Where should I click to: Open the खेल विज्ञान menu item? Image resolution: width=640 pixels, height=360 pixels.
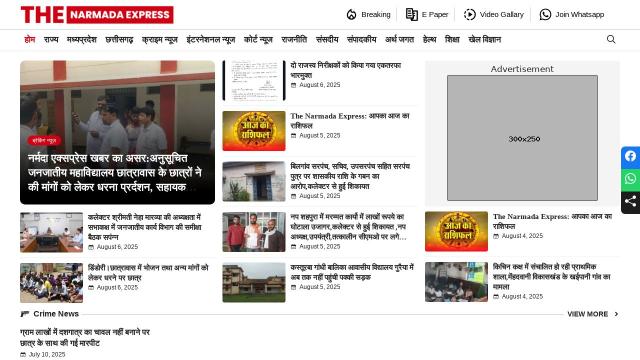[484, 39]
